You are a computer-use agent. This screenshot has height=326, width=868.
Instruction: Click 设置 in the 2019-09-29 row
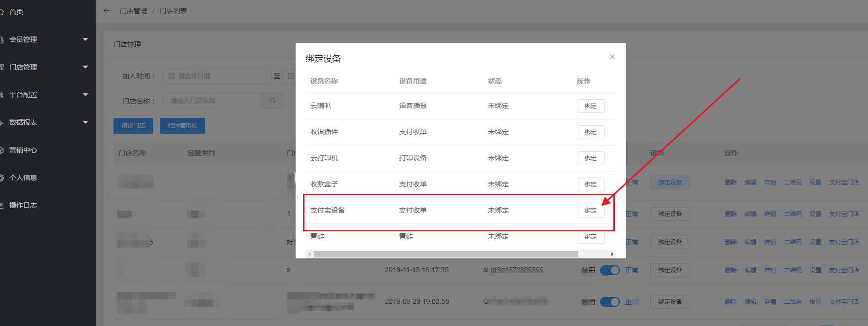815,302
